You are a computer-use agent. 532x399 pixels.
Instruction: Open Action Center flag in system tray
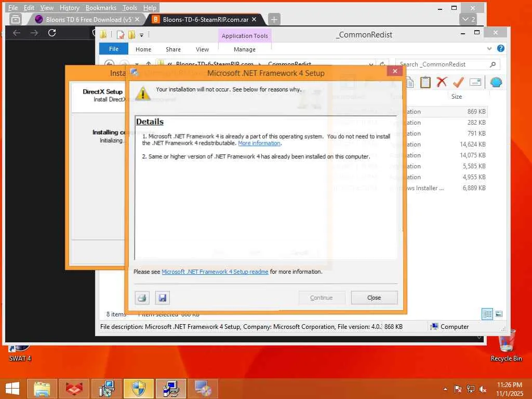click(458, 389)
